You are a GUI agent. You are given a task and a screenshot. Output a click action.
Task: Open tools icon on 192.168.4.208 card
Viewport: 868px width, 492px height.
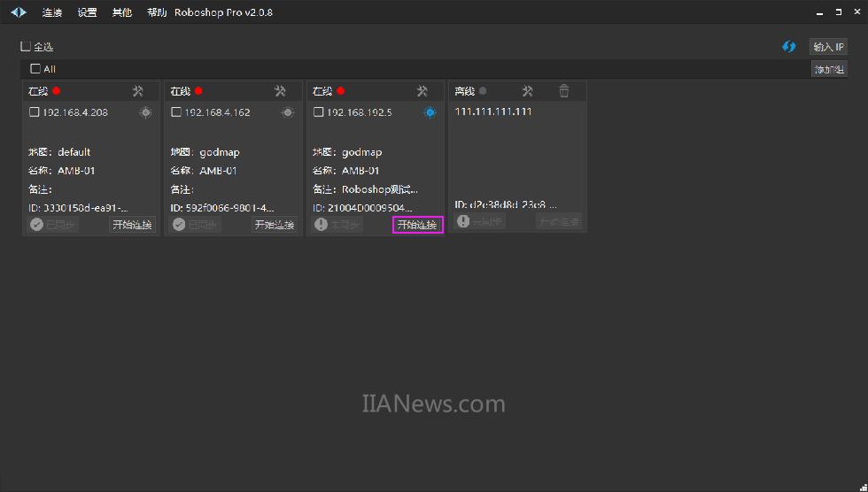click(138, 91)
